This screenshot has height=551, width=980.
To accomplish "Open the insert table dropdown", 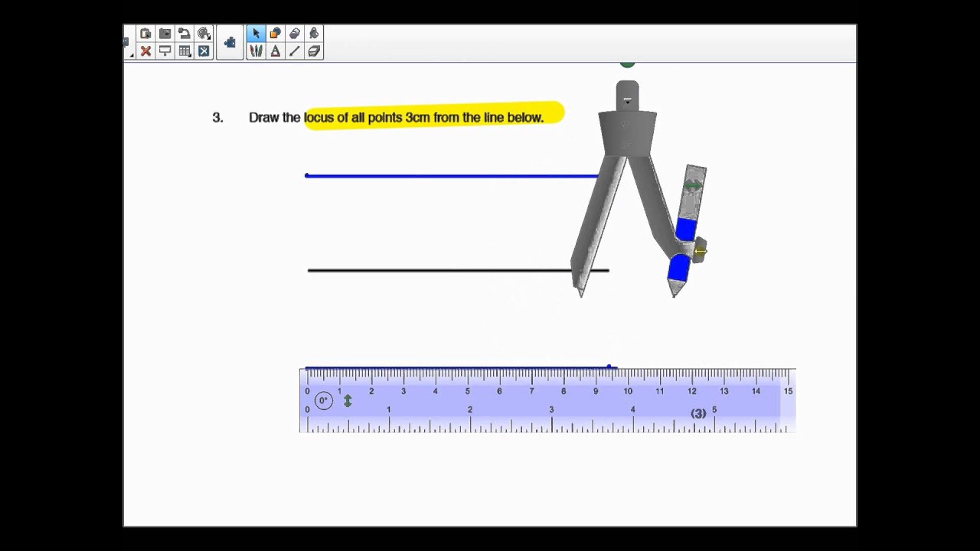I will click(184, 51).
